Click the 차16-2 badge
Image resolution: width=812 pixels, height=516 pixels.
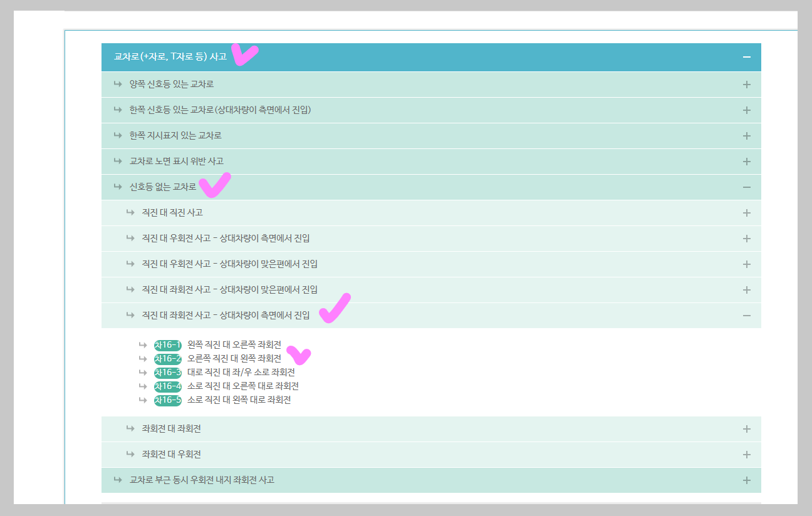168,359
